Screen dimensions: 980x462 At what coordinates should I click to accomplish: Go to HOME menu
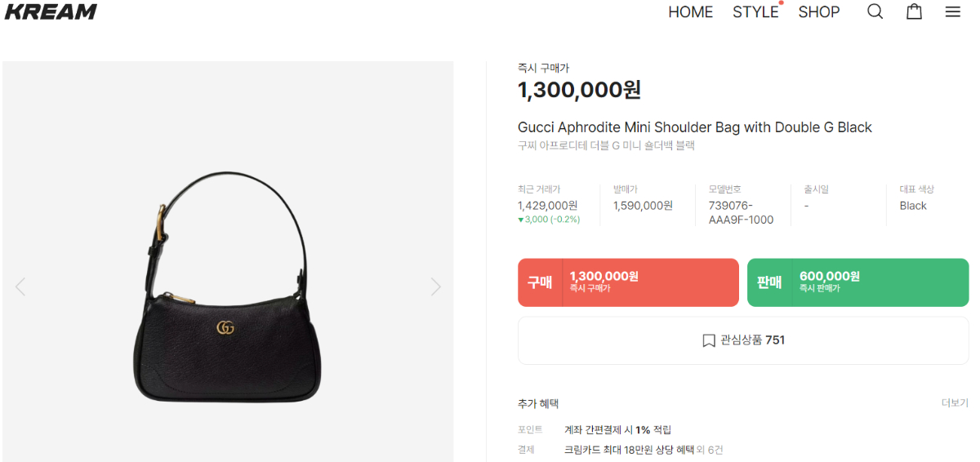(691, 12)
